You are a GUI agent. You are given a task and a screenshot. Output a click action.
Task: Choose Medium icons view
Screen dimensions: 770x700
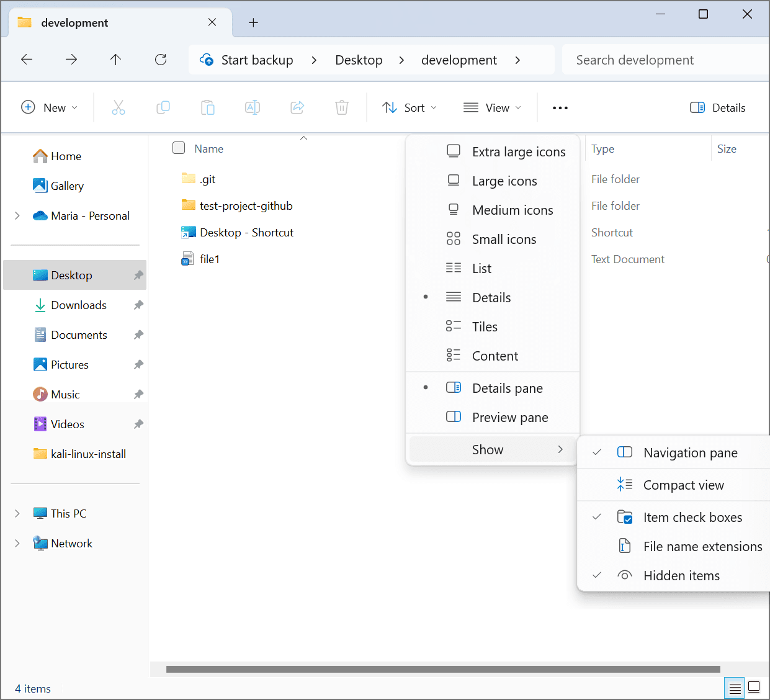[493, 210]
